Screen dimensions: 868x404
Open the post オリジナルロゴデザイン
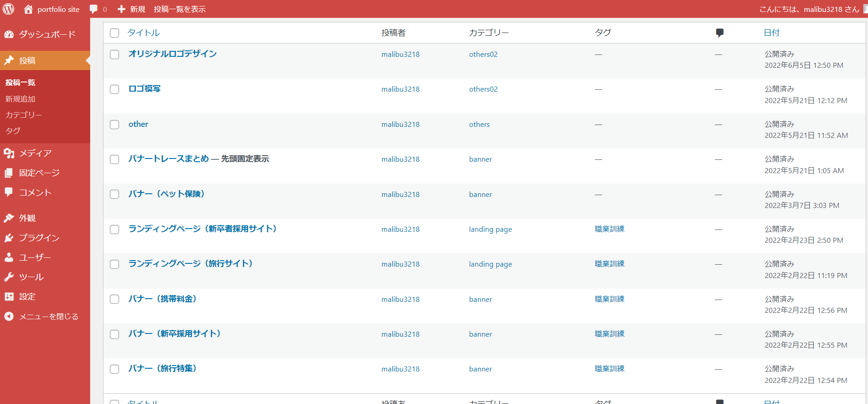[x=173, y=54]
